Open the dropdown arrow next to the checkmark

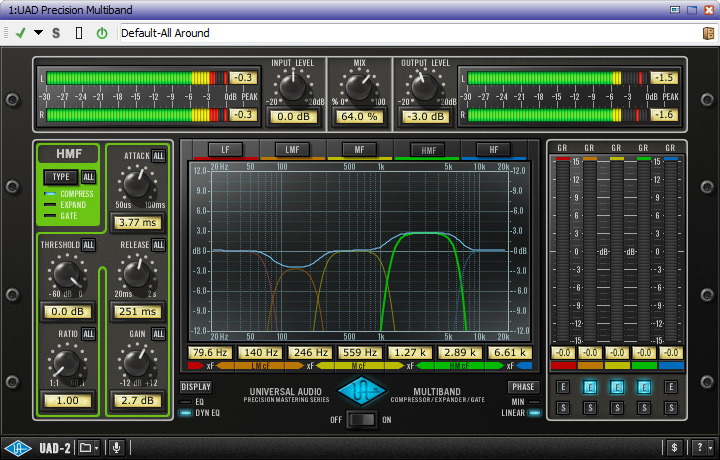tap(39, 33)
